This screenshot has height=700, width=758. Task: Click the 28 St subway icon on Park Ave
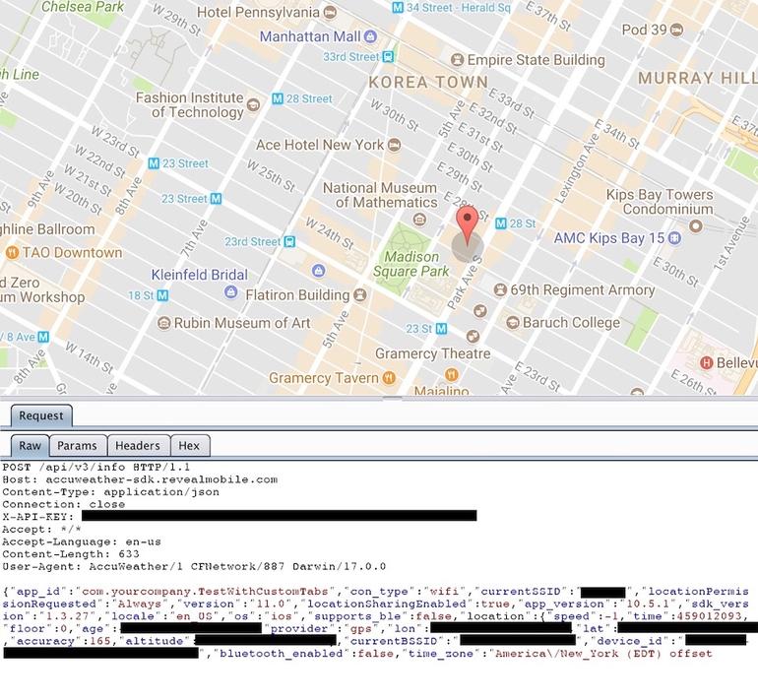tap(501, 223)
